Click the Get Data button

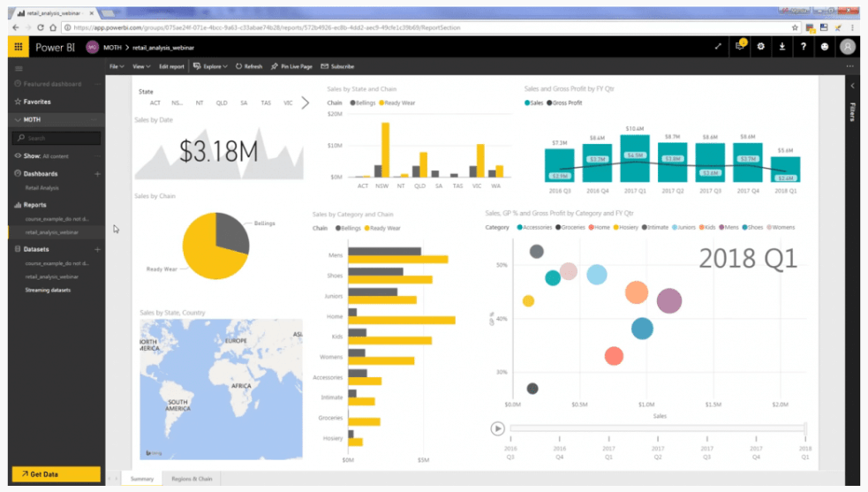coord(56,474)
